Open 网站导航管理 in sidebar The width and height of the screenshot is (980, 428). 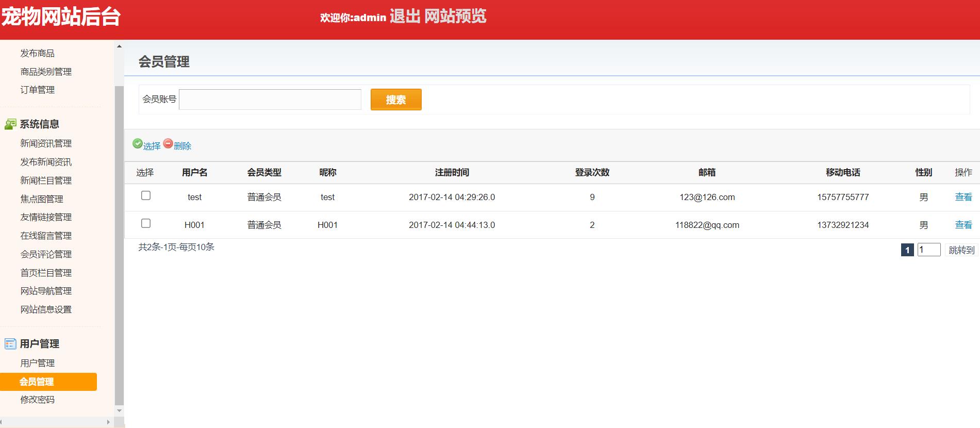pyautogui.click(x=46, y=291)
